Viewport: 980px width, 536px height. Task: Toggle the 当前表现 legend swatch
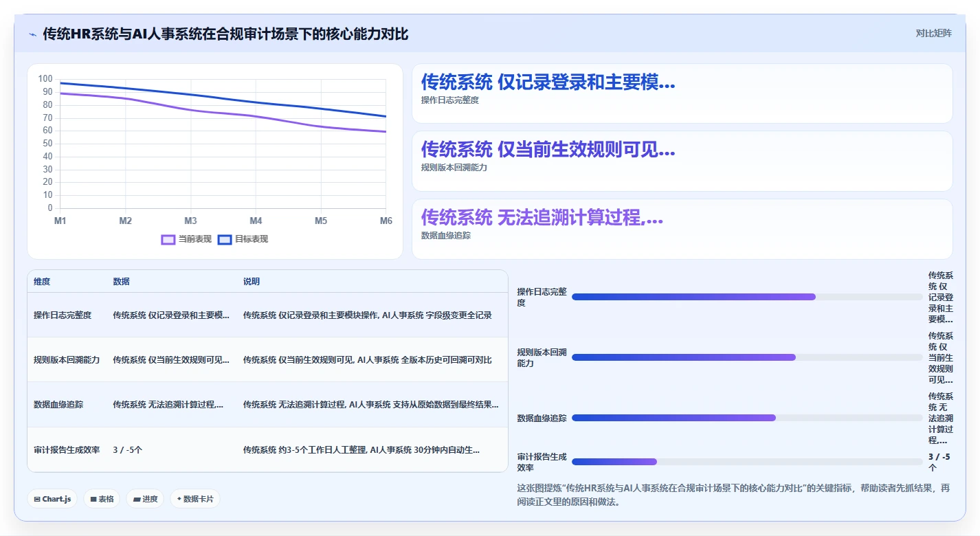pos(168,239)
